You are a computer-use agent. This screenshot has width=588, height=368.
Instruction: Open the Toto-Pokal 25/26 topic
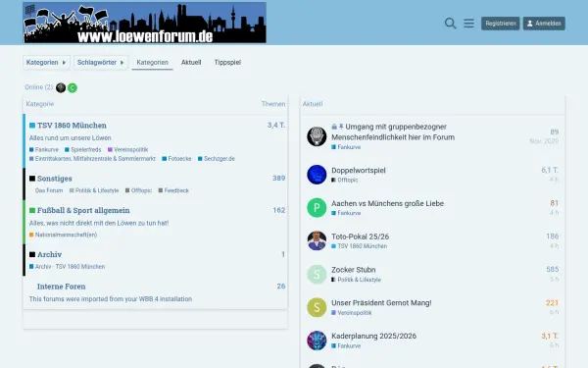(x=360, y=237)
